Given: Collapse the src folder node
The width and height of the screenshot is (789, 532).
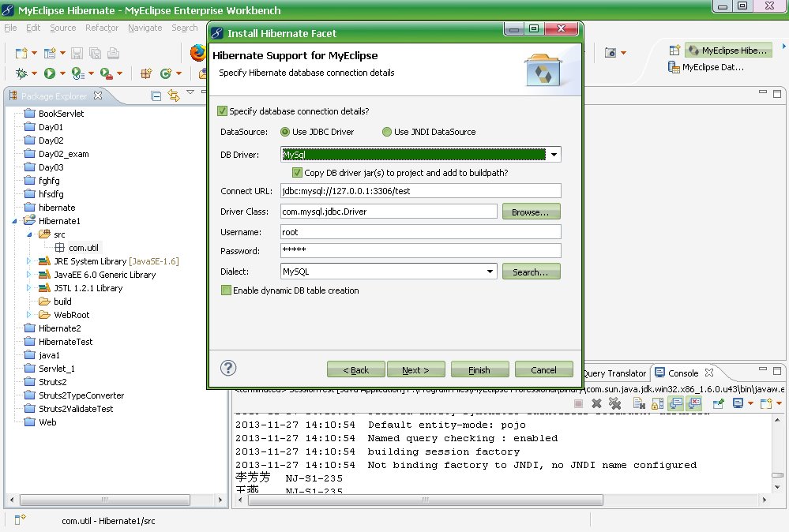Looking at the screenshot, I should [x=29, y=234].
